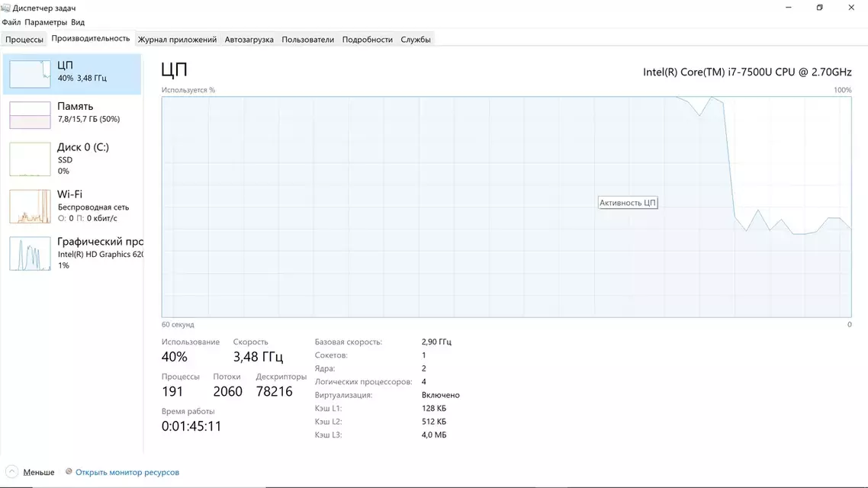The image size is (868, 488).
Task: Click the Используется % axis label
Action: pyautogui.click(x=188, y=90)
